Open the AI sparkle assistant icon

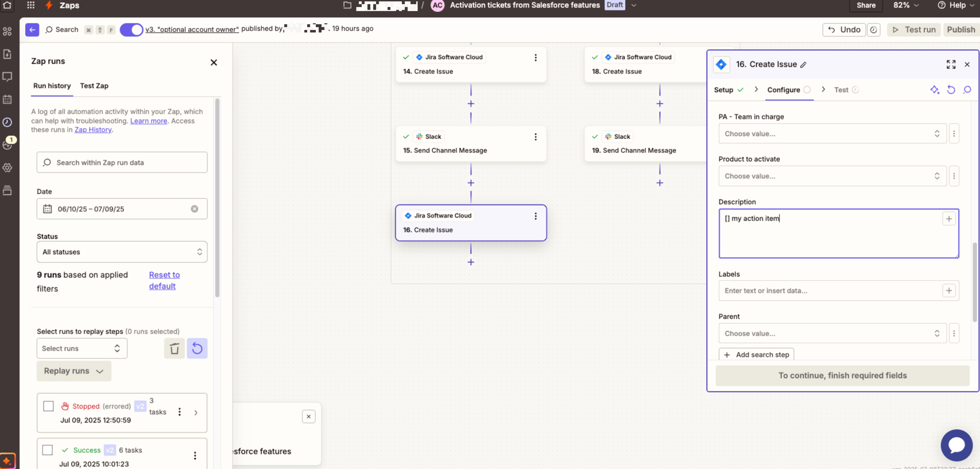935,90
